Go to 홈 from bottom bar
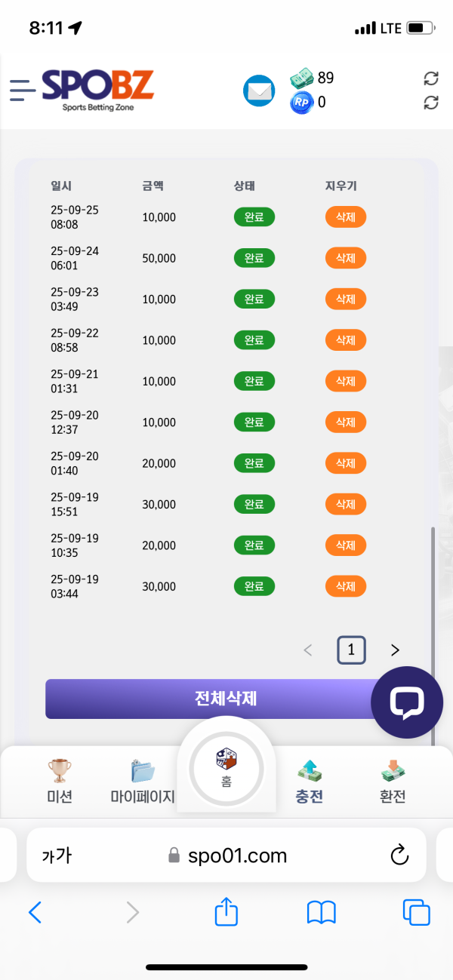 [226, 769]
